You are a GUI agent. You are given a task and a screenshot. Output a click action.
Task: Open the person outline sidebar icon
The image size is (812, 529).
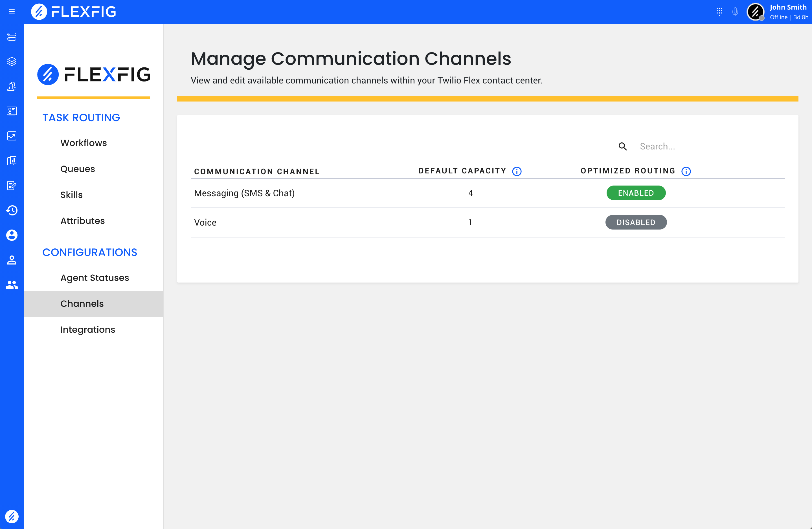click(12, 260)
